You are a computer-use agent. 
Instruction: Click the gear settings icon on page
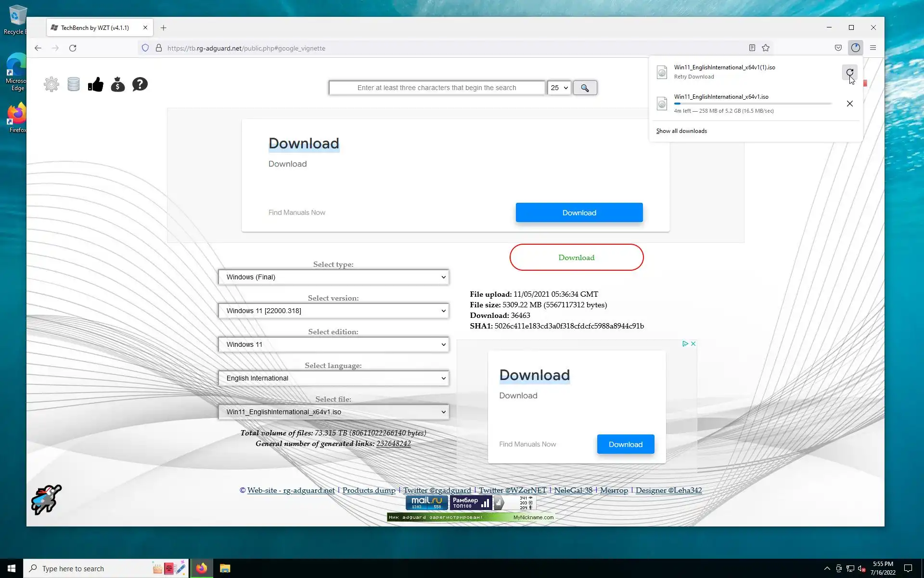point(51,84)
